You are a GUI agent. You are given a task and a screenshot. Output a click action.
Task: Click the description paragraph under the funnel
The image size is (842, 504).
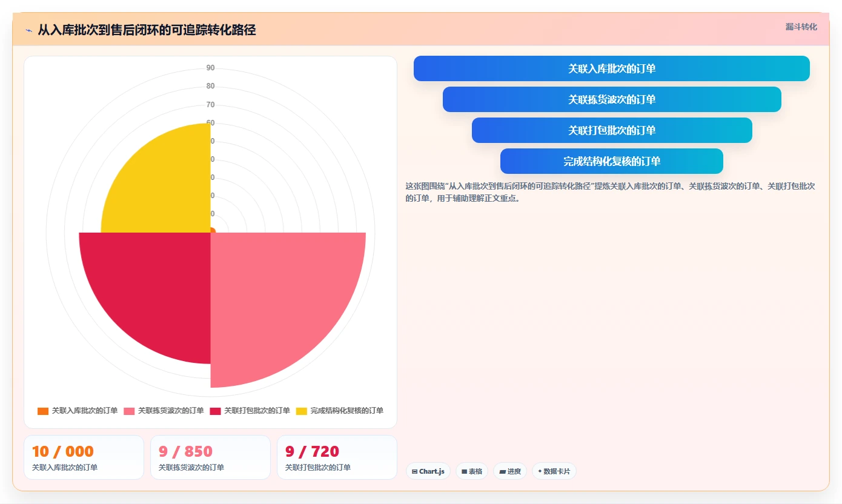click(611, 192)
